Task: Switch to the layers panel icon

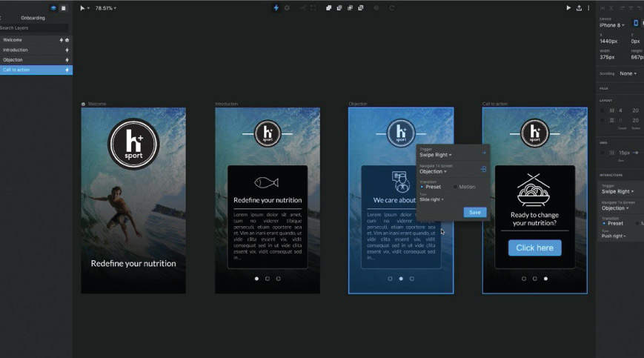Action: click(x=53, y=8)
